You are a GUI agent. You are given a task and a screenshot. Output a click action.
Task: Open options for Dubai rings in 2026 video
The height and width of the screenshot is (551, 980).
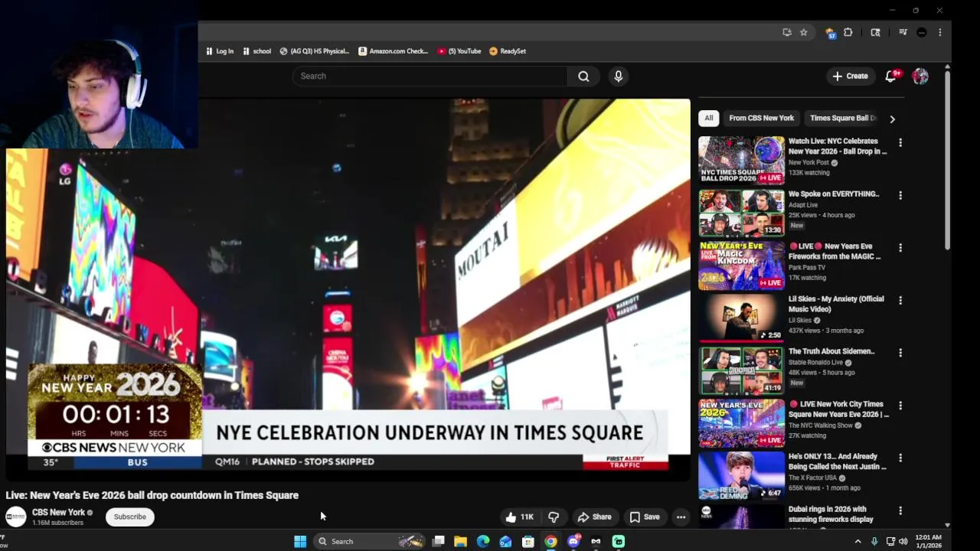pyautogui.click(x=900, y=510)
